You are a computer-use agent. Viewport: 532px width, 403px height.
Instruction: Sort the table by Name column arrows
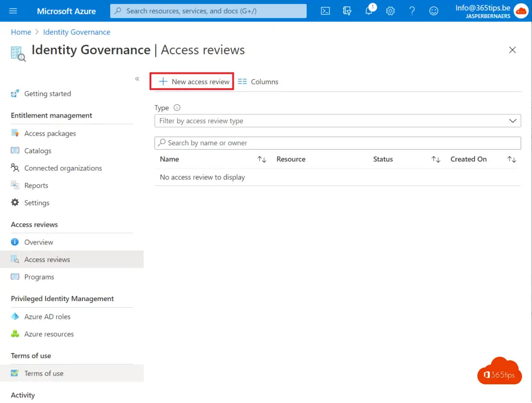pos(262,160)
